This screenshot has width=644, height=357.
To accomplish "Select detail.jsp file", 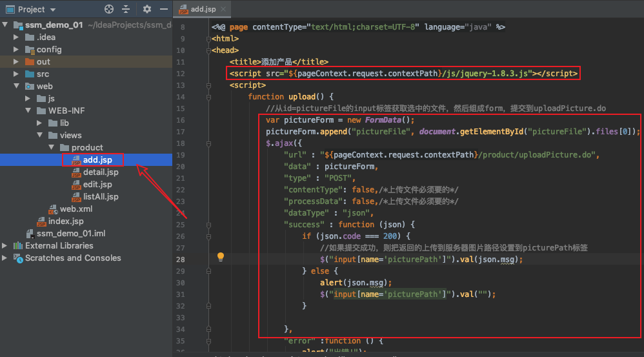I will [101, 172].
